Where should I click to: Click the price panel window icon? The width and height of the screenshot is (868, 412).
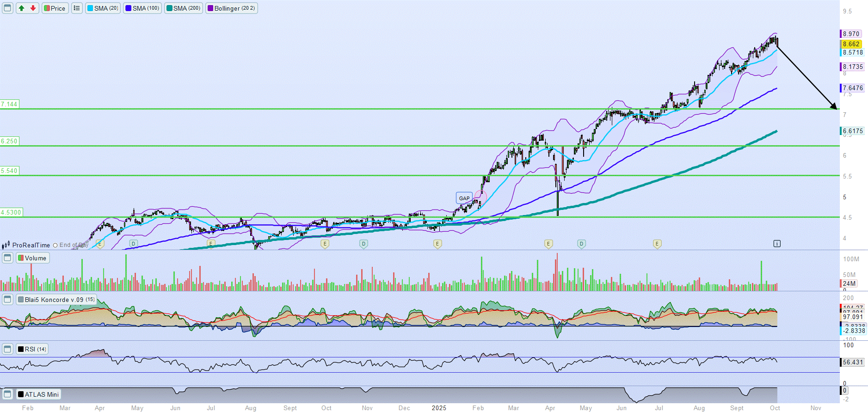click(x=7, y=8)
